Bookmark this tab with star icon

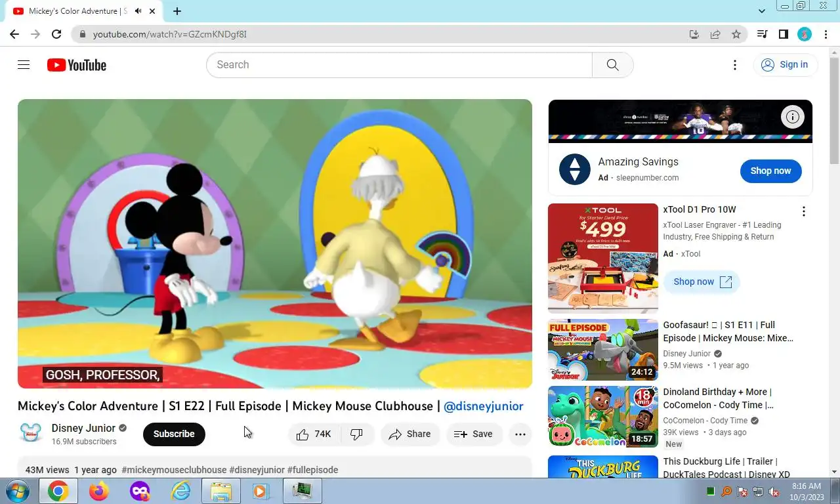point(736,34)
